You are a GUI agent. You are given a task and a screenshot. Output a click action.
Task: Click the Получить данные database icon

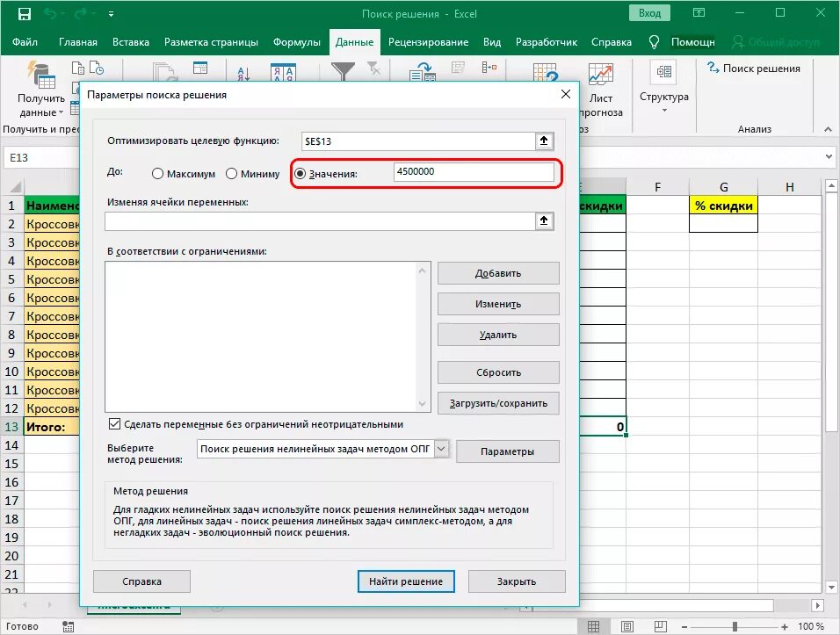[x=41, y=75]
